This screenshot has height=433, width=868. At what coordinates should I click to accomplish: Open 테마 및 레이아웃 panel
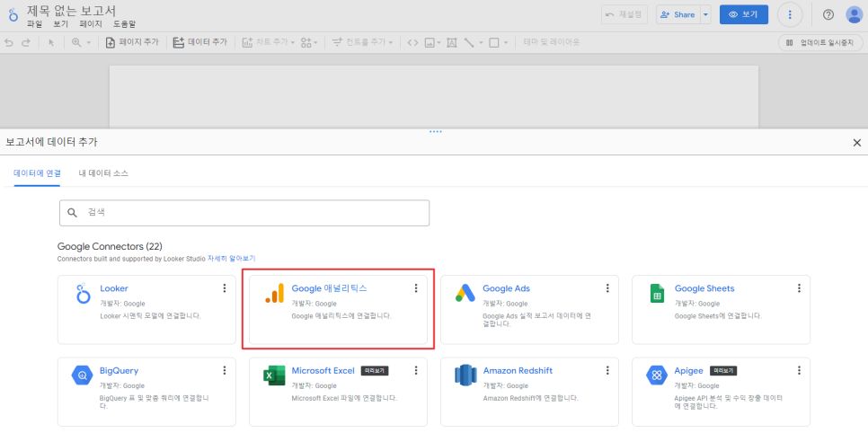click(x=552, y=42)
